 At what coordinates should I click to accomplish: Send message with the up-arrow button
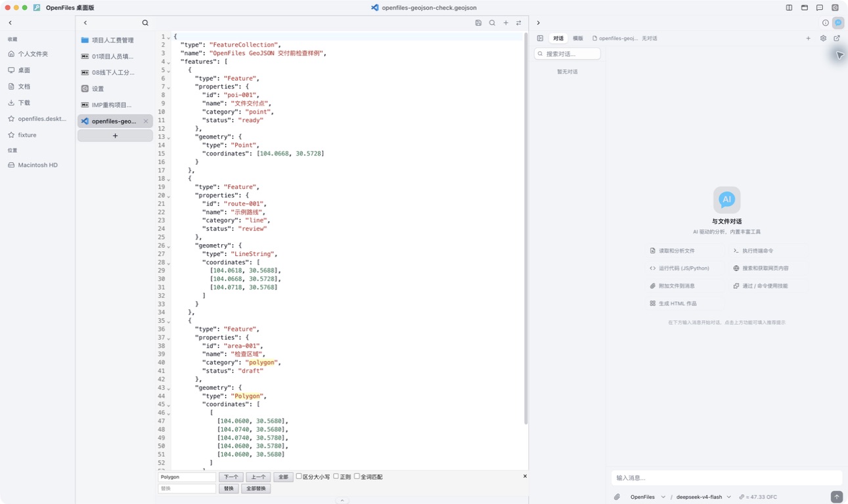(836, 497)
